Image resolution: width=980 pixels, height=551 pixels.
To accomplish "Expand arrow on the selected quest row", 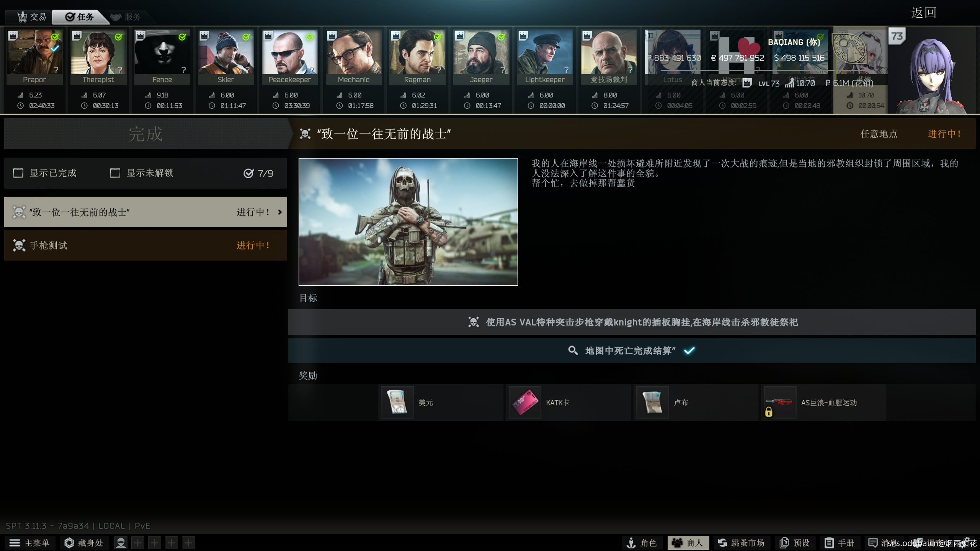I will click(280, 212).
